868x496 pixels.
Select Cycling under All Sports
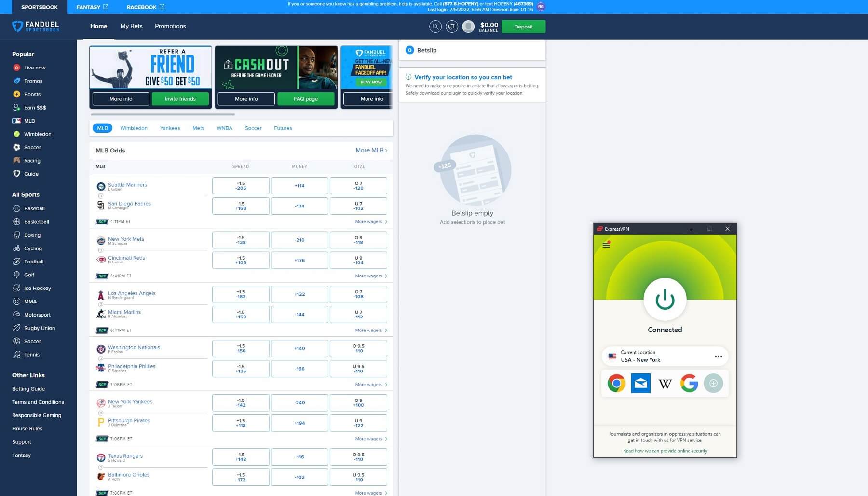pos(27,248)
